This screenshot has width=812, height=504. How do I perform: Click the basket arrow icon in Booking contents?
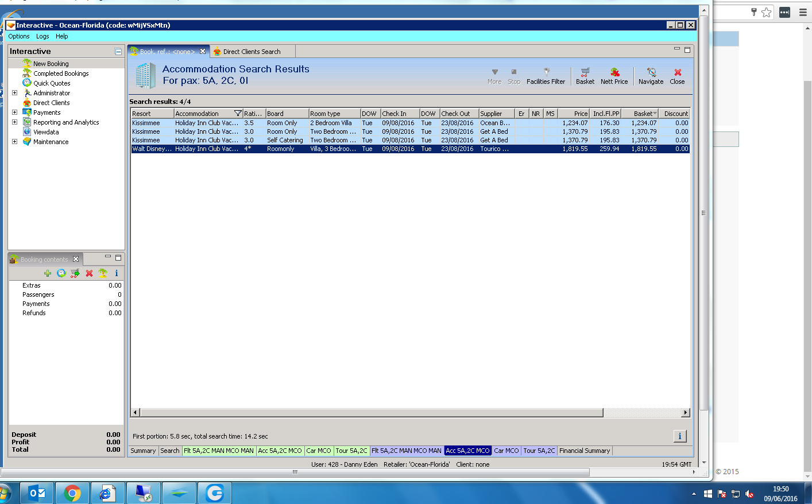(75, 273)
